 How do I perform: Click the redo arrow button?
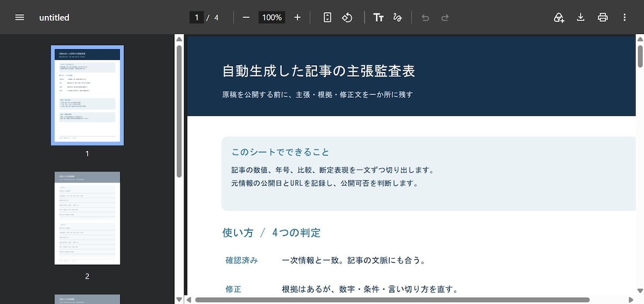click(445, 17)
